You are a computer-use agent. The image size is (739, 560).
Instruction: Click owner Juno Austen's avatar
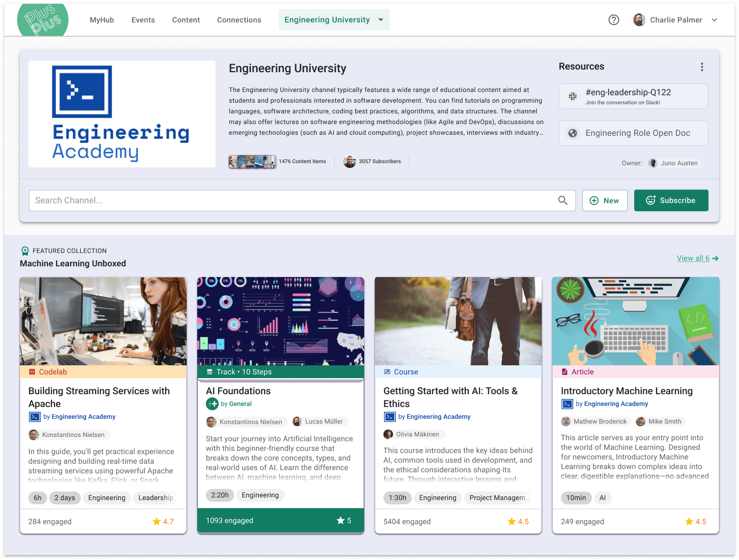pyautogui.click(x=653, y=163)
